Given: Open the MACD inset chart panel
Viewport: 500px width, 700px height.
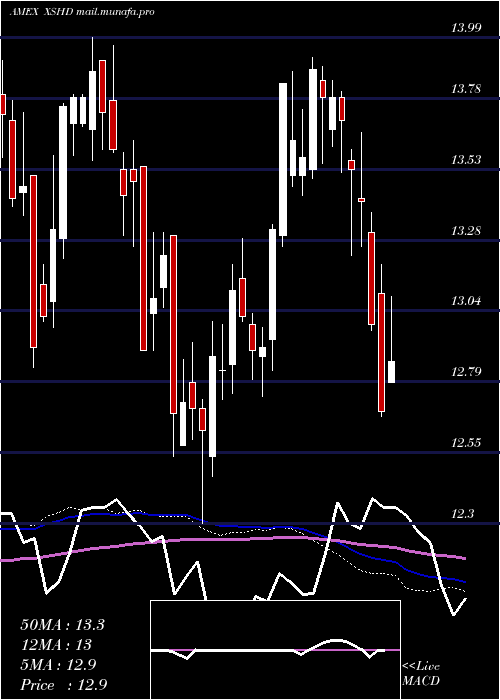Looking at the screenshot, I should tap(275, 650).
